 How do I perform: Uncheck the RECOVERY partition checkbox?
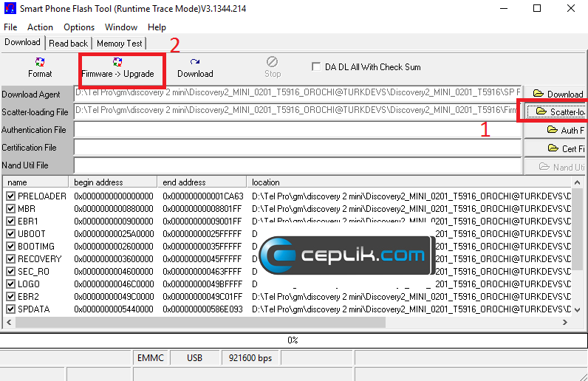point(10,258)
